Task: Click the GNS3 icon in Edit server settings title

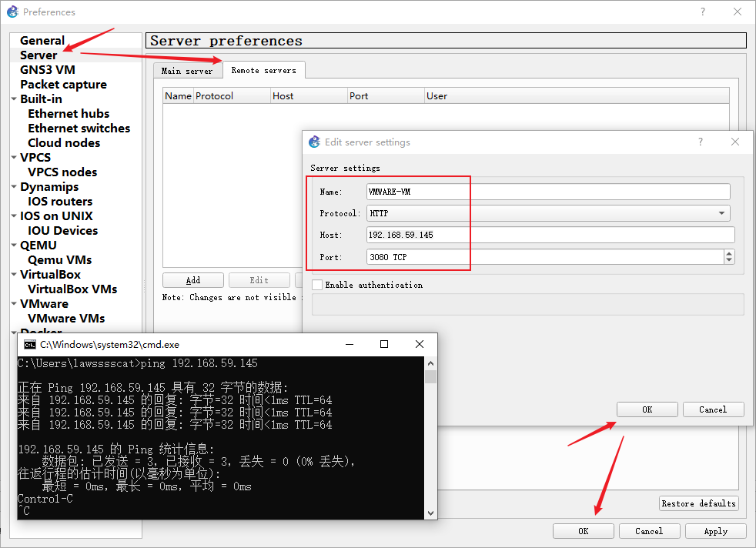Action: (314, 142)
